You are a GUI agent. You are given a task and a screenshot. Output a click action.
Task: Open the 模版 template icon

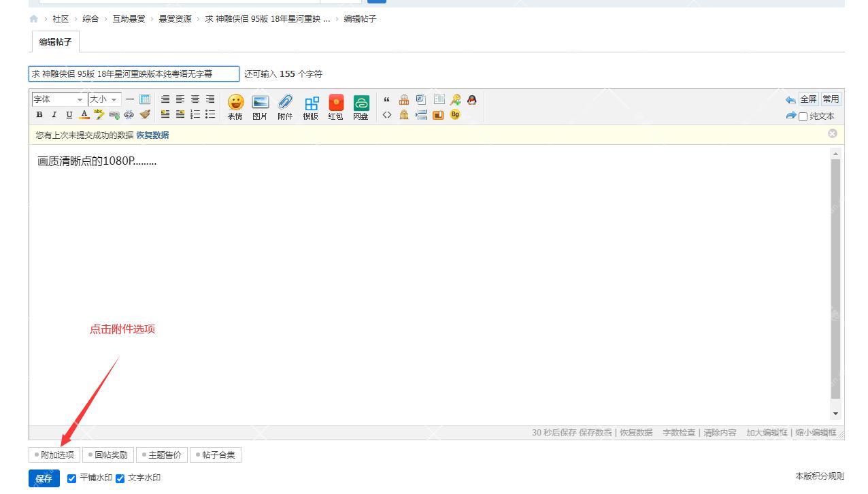pyautogui.click(x=311, y=107)
